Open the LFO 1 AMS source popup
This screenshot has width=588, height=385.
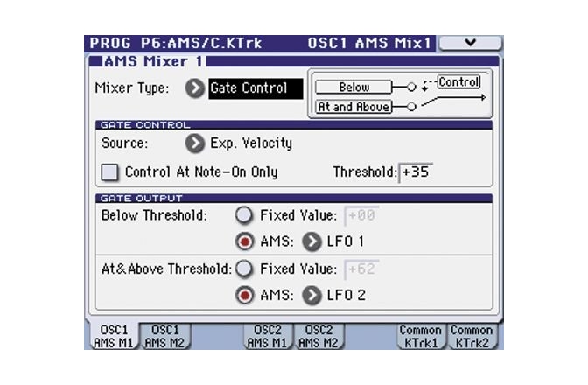pyautogui.click(x=311, y=241)
